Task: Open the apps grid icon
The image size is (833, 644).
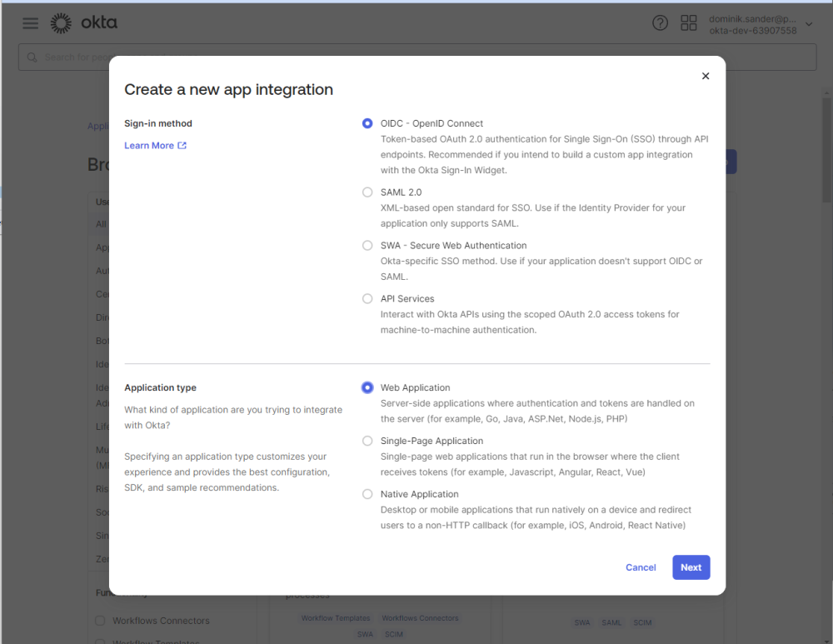Action: point(689,23)
